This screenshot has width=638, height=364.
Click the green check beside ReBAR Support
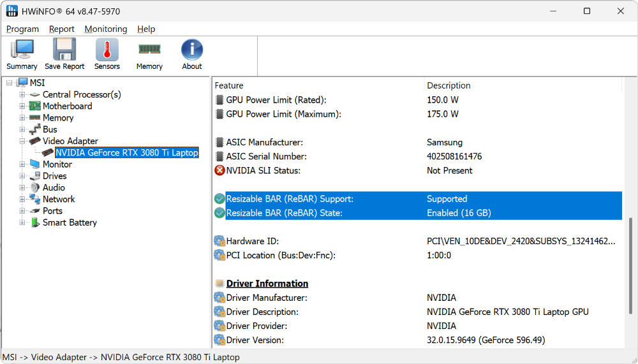pos(219,199)
